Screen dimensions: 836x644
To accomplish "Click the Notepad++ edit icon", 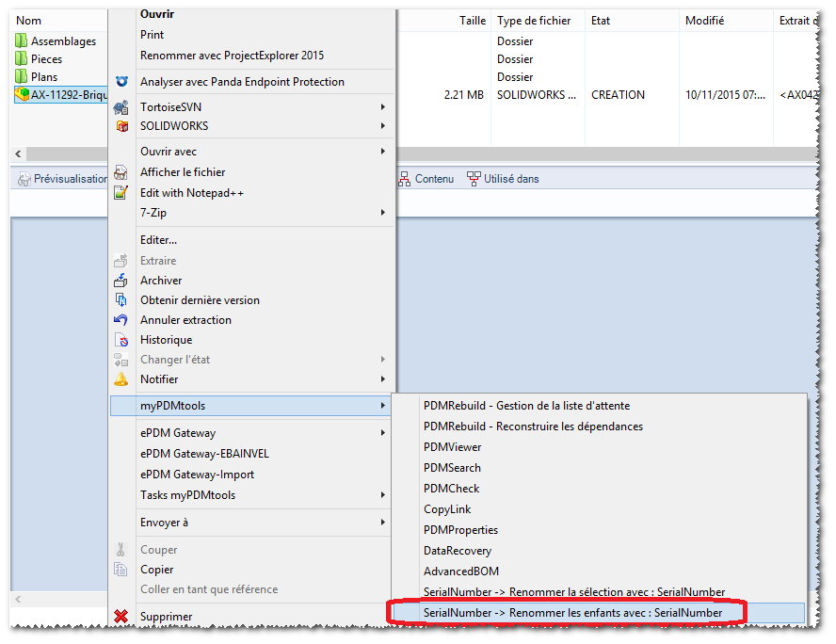I will 121,193.
